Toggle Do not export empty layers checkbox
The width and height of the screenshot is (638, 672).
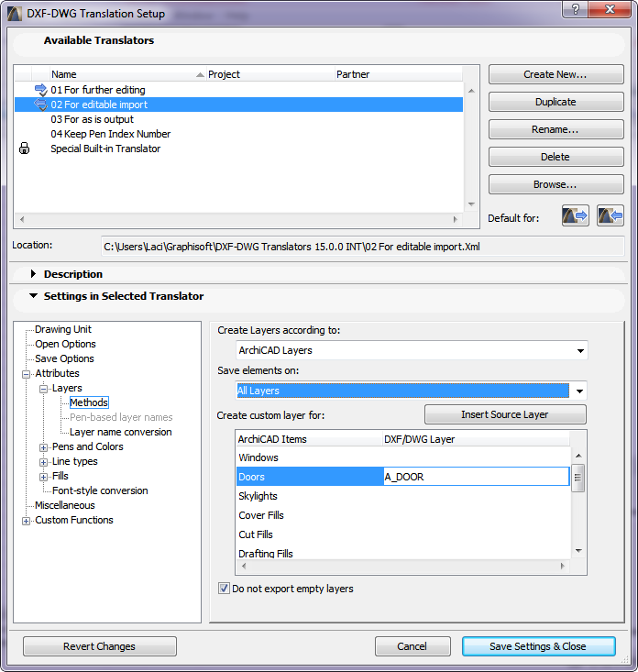pyautogui.click(x=224, y=588)
